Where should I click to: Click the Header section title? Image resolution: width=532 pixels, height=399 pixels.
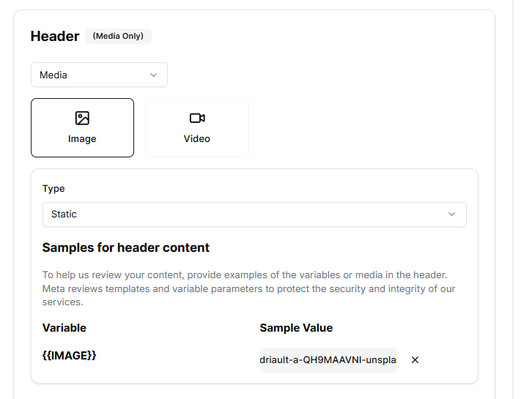pos(55,36)
